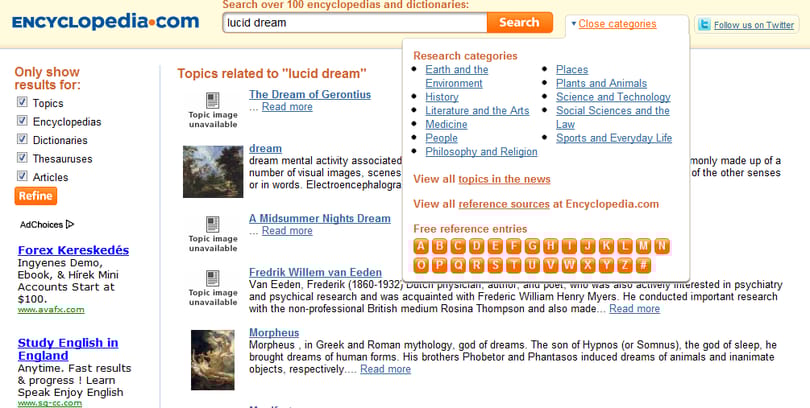Click the Refine button
Viewport: 810px width, 408px height.
point(36,196)
